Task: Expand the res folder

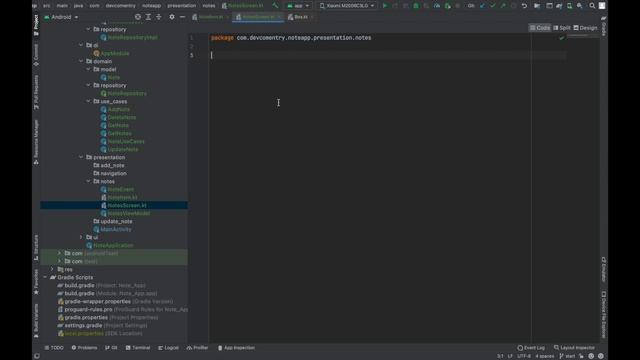Action: pos(52,269)
